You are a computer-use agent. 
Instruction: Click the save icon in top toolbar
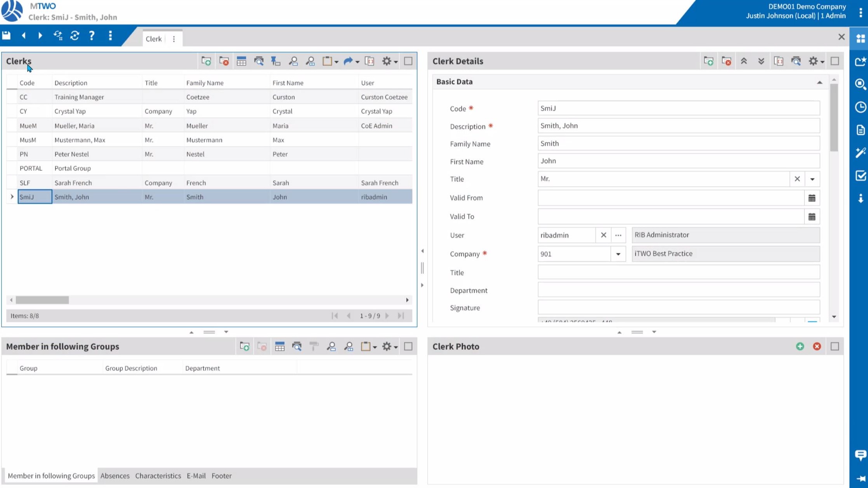6,36
